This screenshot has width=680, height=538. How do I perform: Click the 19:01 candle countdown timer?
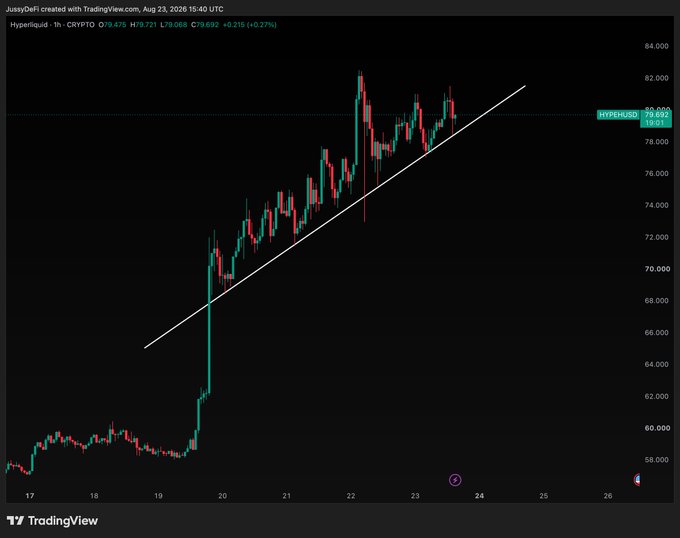[654, 123]
